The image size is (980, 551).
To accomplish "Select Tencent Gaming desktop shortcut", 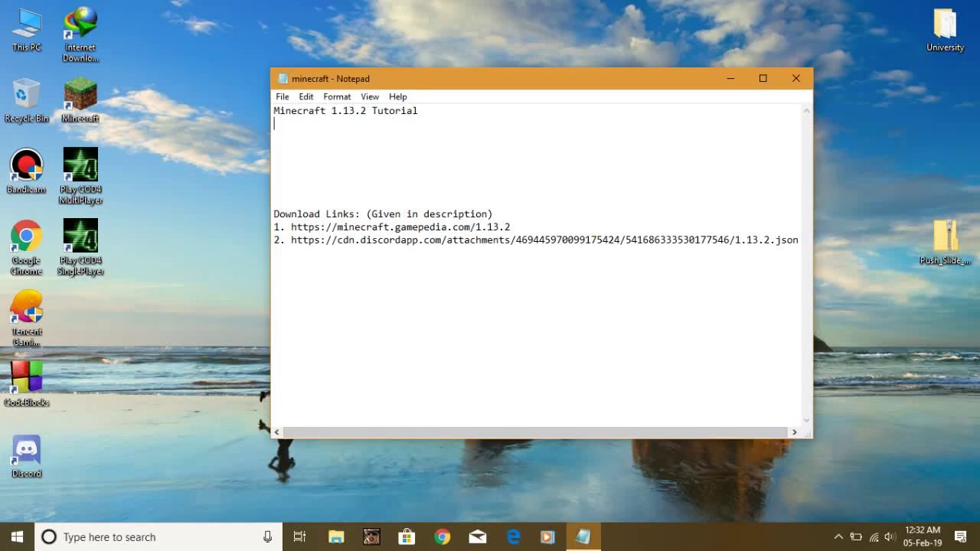I will coord(27,319).
